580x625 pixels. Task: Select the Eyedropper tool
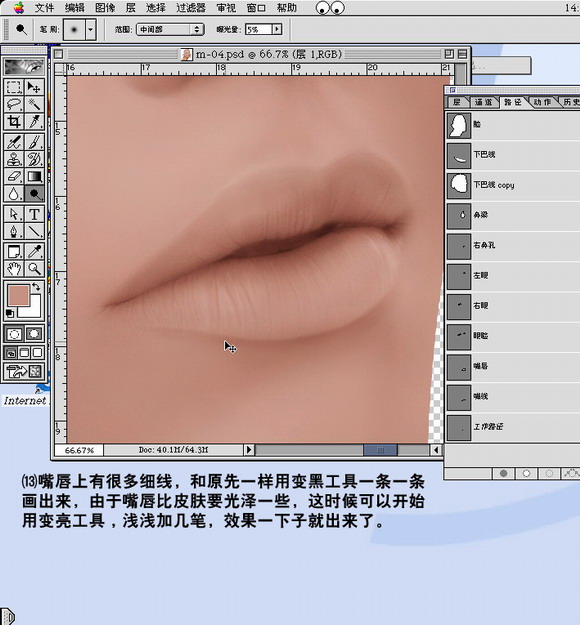(x=34, y=252)
